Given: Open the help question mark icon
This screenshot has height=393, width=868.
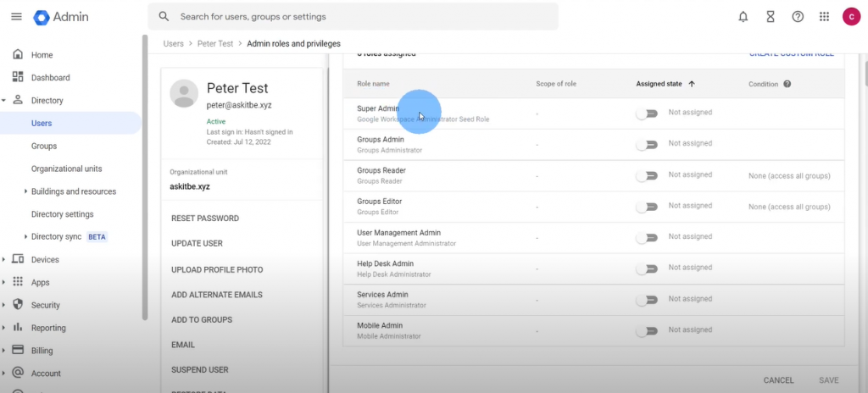Looking at the screenshot, I should pyautogui.click(x=797, y=17).
